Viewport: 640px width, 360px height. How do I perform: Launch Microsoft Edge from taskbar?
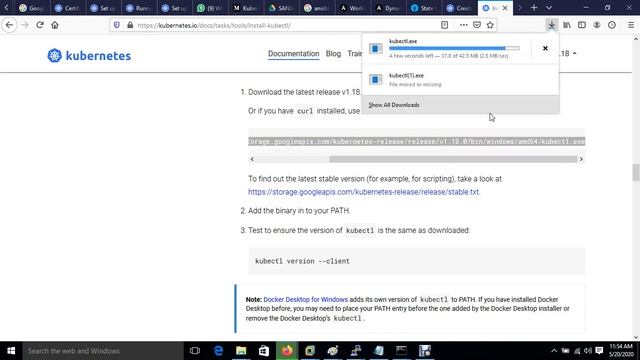click(218, 351)
